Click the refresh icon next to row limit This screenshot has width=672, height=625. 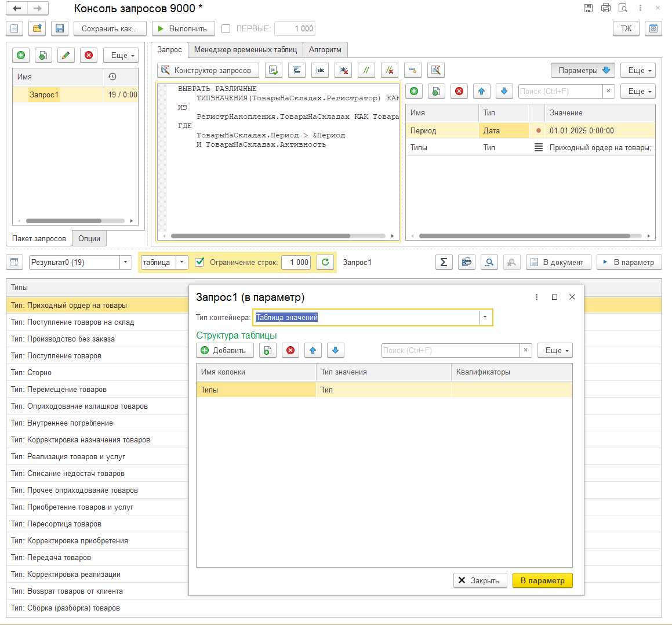tap(325, 262)
